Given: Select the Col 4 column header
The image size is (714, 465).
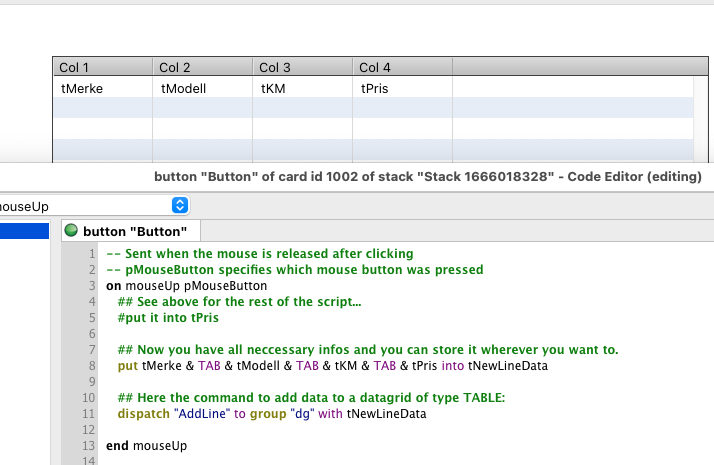Looking at the screenshot, I should pyautogui.click(x=402, y=67).
